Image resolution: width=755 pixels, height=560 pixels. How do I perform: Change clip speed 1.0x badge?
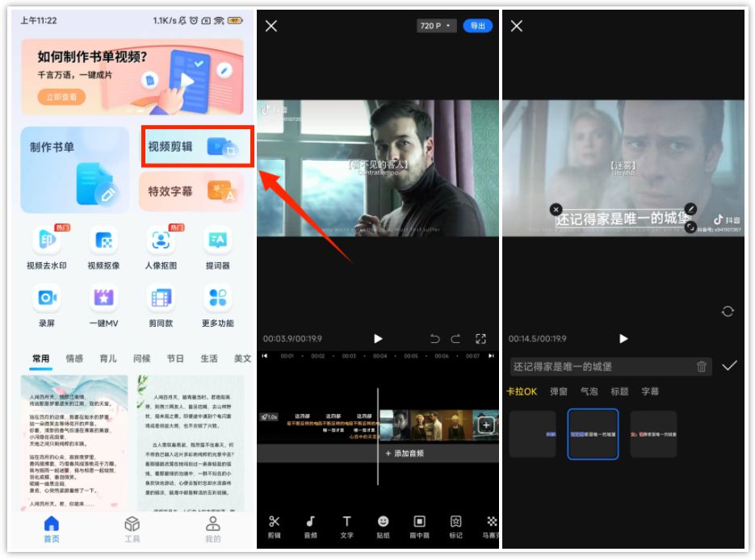[x=270, y=416]
